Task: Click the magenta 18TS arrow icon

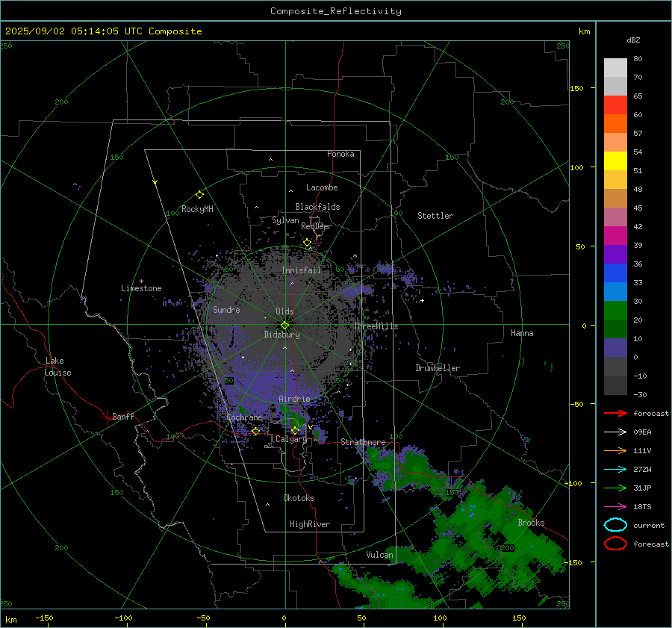Action: [615, 507]
